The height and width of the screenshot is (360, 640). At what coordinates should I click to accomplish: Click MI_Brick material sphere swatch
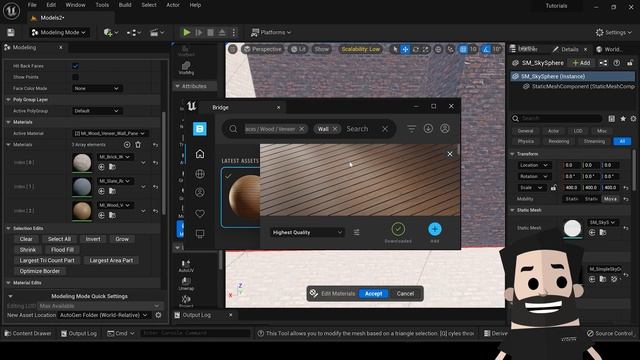[x=82, y=162]
